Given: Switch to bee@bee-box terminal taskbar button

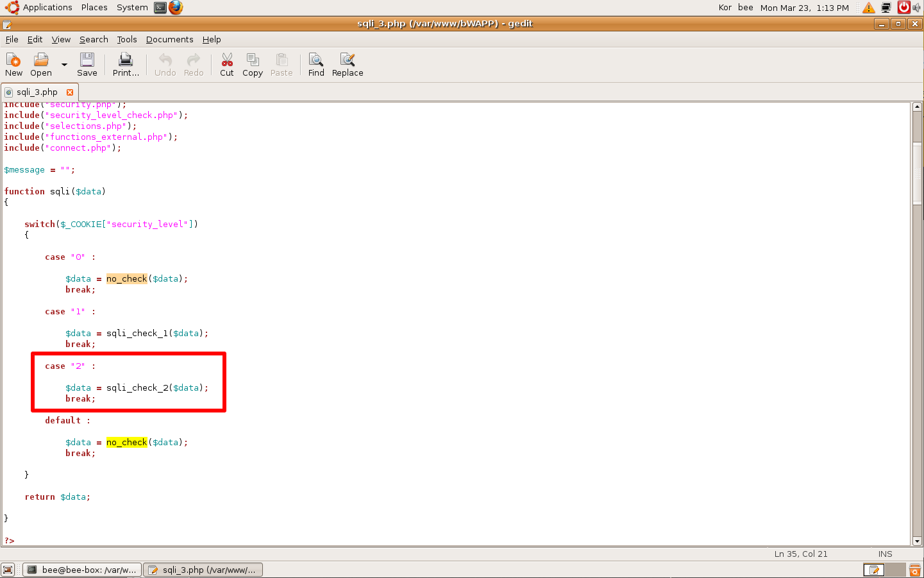Looking at the screenshot, I should tap(82, 570).
